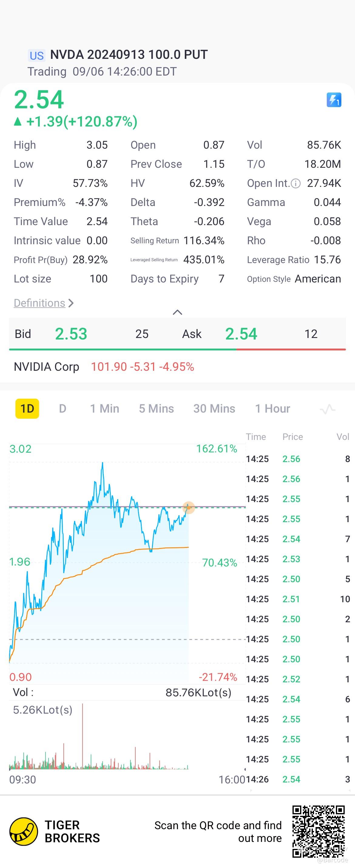
Task: Tap the chevron next to Definitions
Action: (71, 303)
